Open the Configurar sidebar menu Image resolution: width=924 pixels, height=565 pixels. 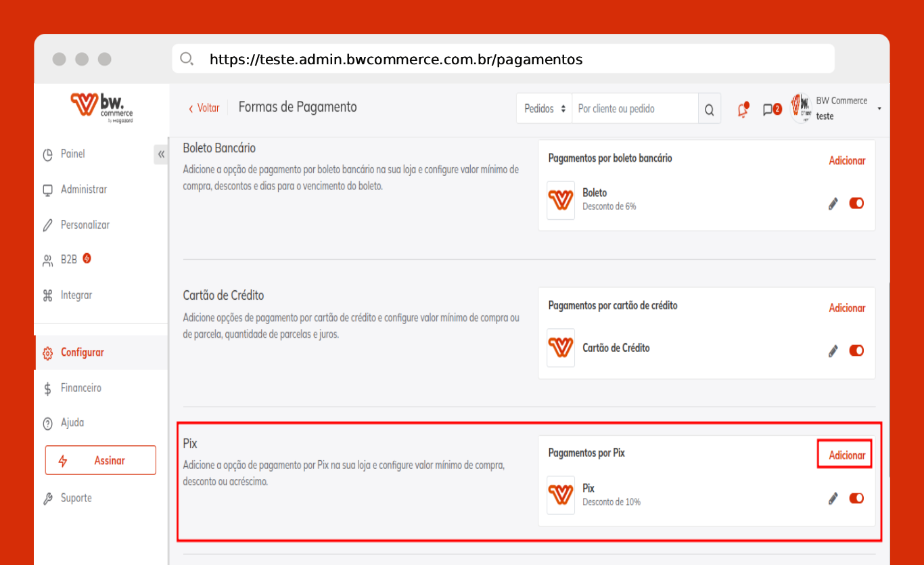pos(82,353)
